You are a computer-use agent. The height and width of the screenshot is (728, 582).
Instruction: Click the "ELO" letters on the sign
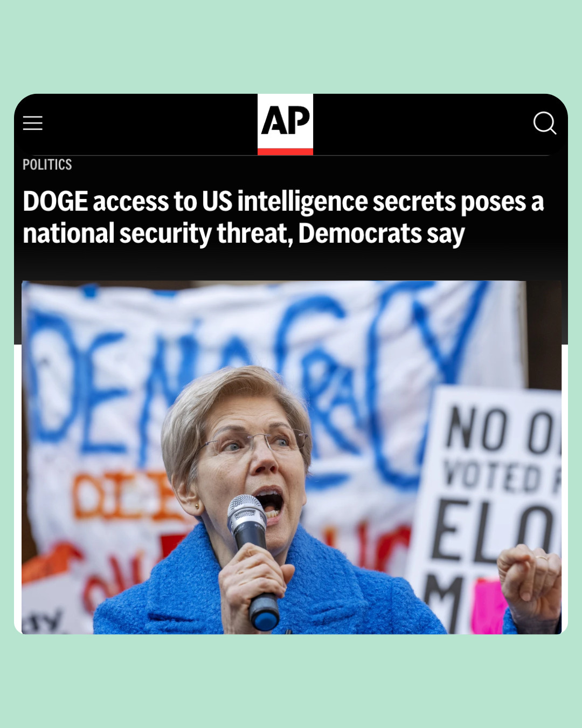tap(493, 531)
